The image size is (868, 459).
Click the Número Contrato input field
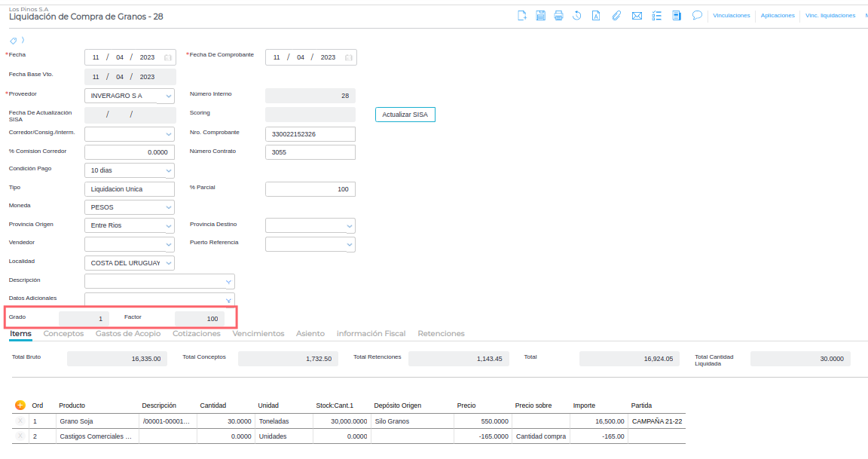pos(310,152)
